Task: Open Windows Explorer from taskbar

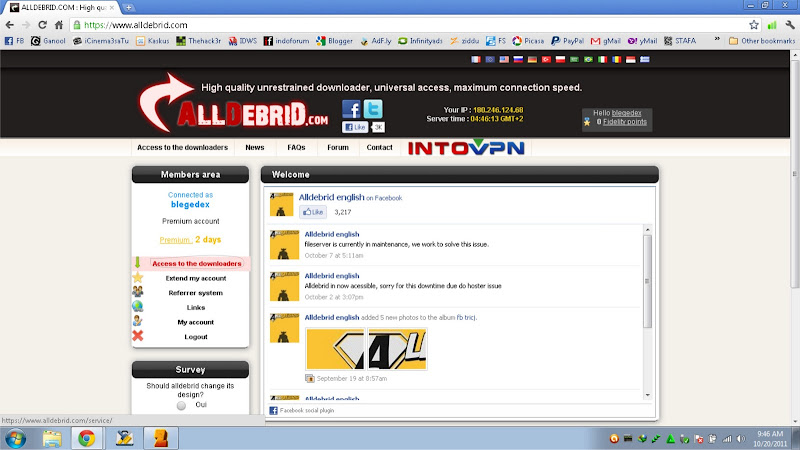Action: coord(52,438)
